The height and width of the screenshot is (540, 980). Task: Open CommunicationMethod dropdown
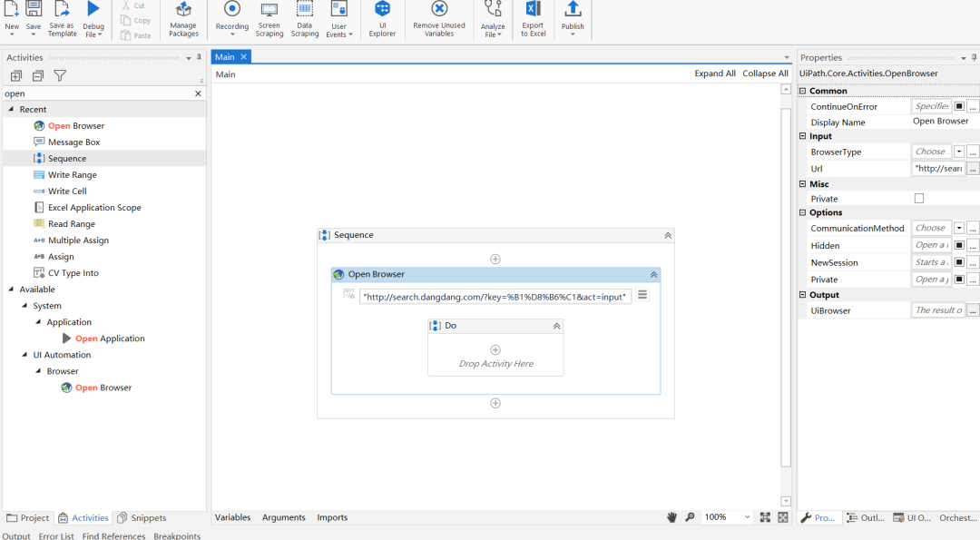[959, 228]
